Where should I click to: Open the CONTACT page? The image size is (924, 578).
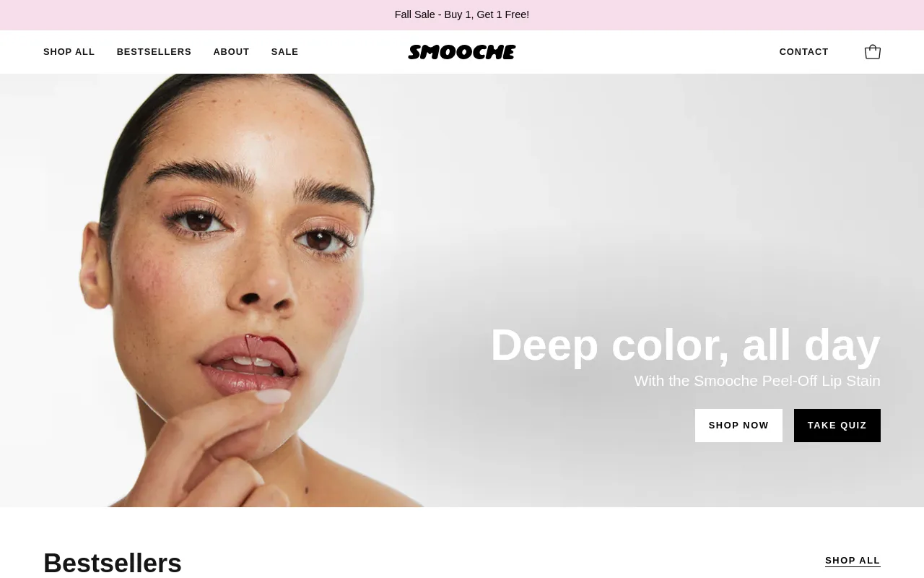pyautogui.click(x=804, y=52)
